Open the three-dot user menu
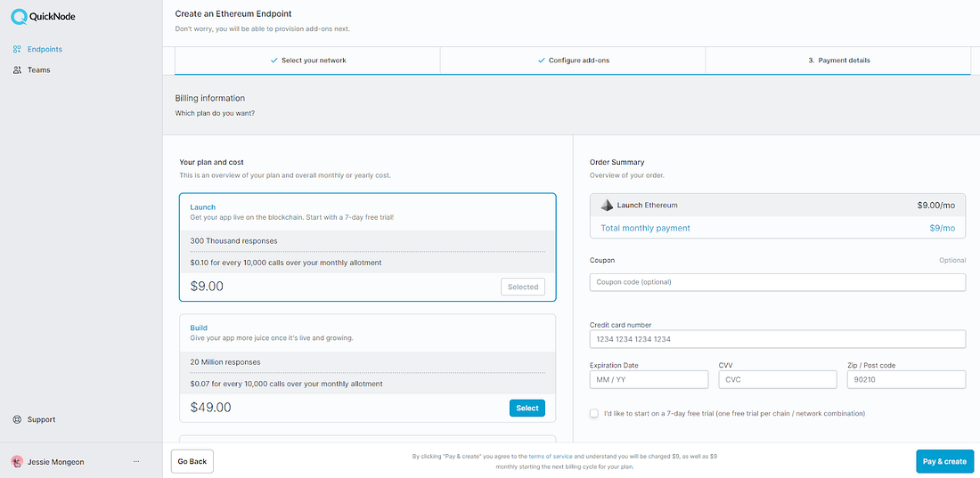This screenshot has height=478, width=980. tap(136, 461)
